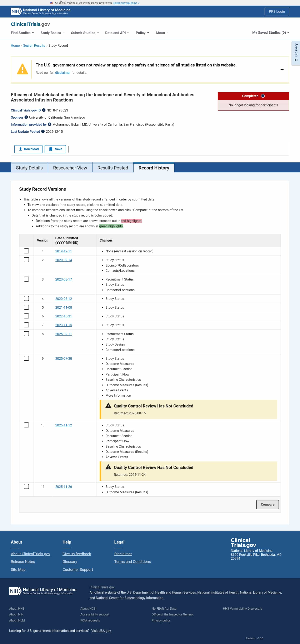Go to Home breadcrumb link
This screenshot has width=300, height=644.
point(15,45)
